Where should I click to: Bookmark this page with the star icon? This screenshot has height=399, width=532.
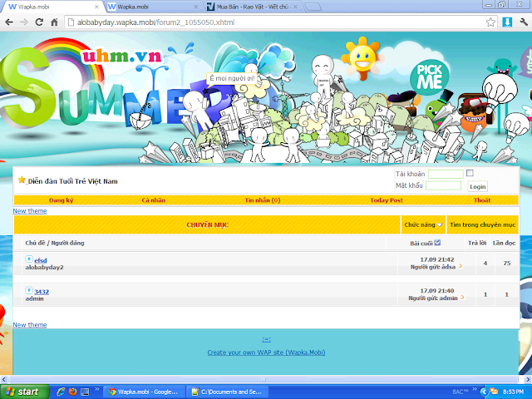(x=491, y=21)
